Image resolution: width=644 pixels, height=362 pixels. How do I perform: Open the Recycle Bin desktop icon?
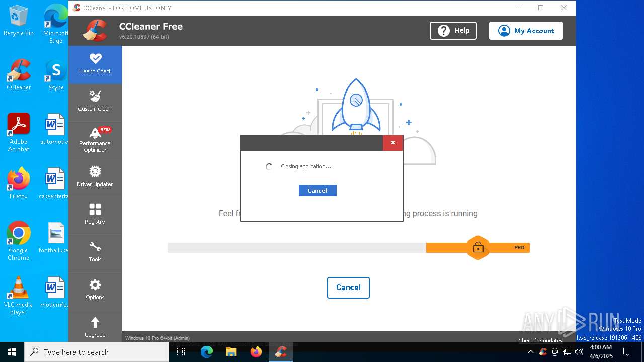(19, 21)
